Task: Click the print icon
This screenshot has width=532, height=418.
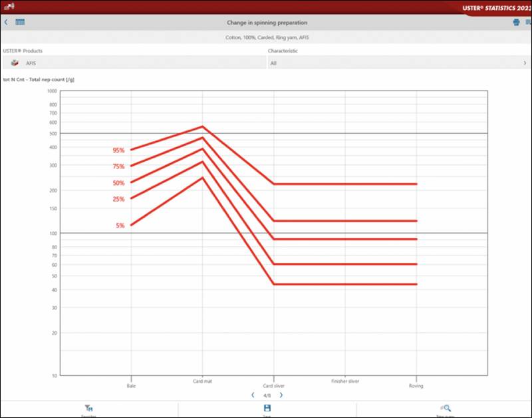Action: (516, 22)
